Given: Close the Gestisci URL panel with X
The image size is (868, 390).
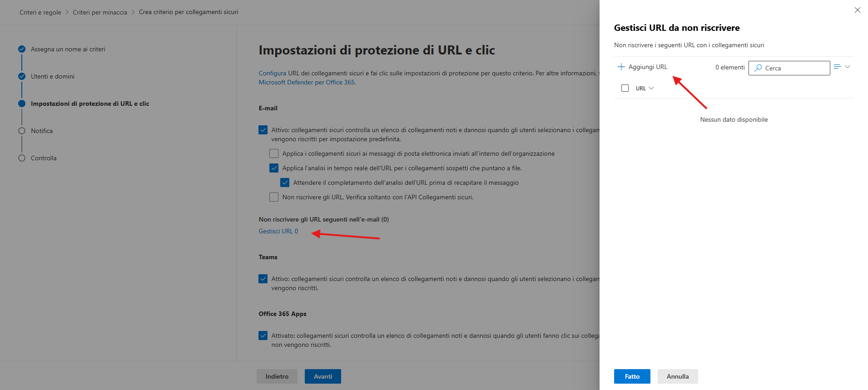Looking at the screenshot, I should pyautogui.click(x=858, y=10).
